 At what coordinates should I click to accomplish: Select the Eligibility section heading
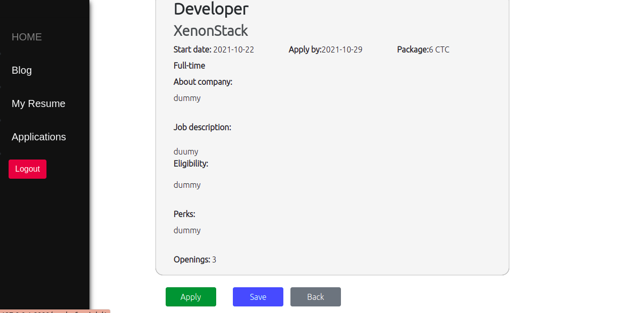click(190, 164)
